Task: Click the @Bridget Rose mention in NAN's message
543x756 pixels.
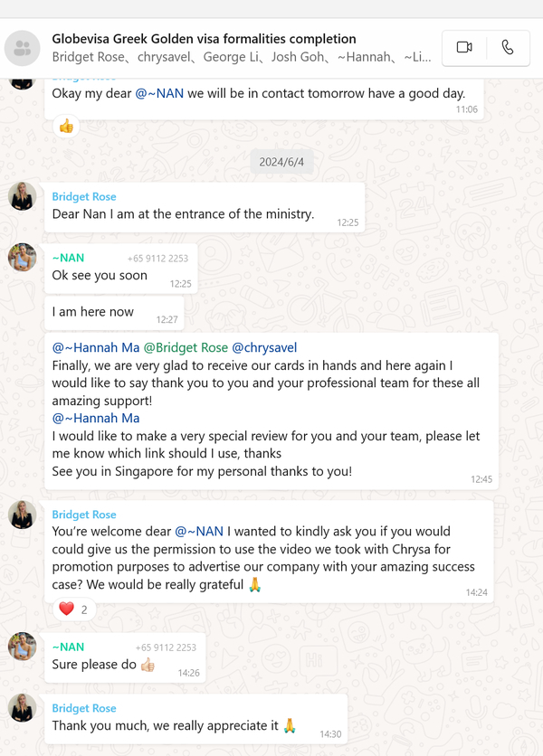Action: pos(186,347)
